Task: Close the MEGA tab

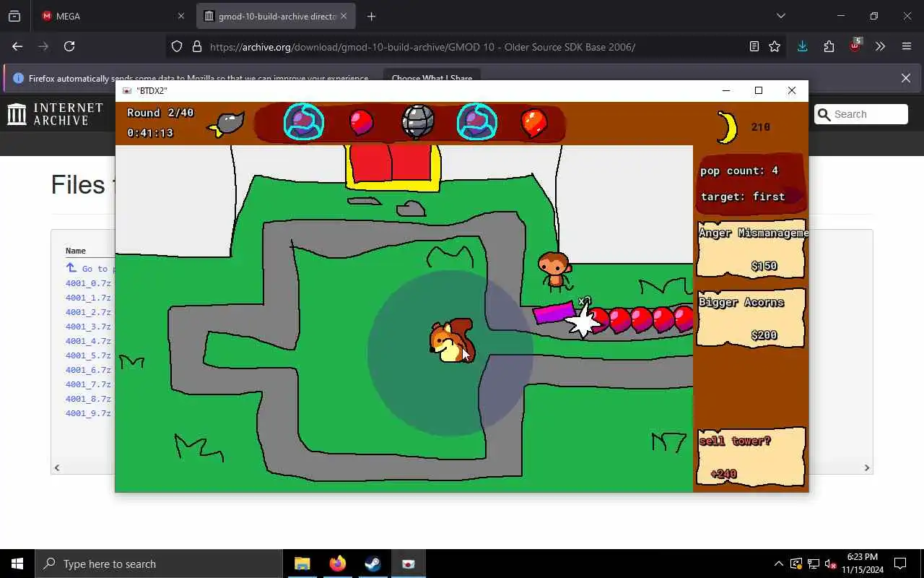Action: [180, 16]
